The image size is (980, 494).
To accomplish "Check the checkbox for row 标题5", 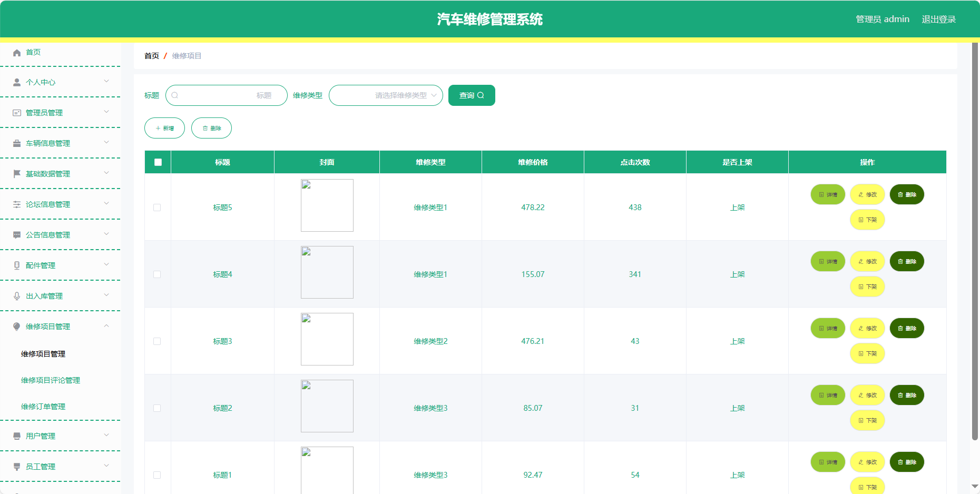I will 157,208.
